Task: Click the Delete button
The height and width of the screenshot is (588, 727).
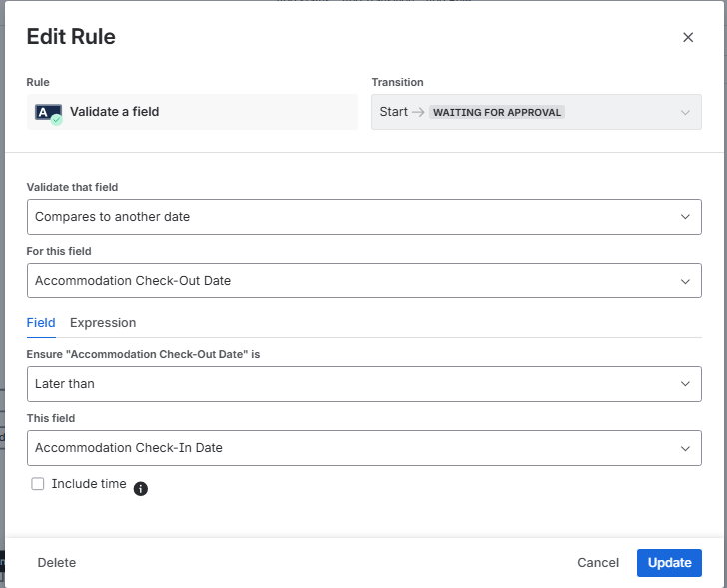Action: coord(57,562)
